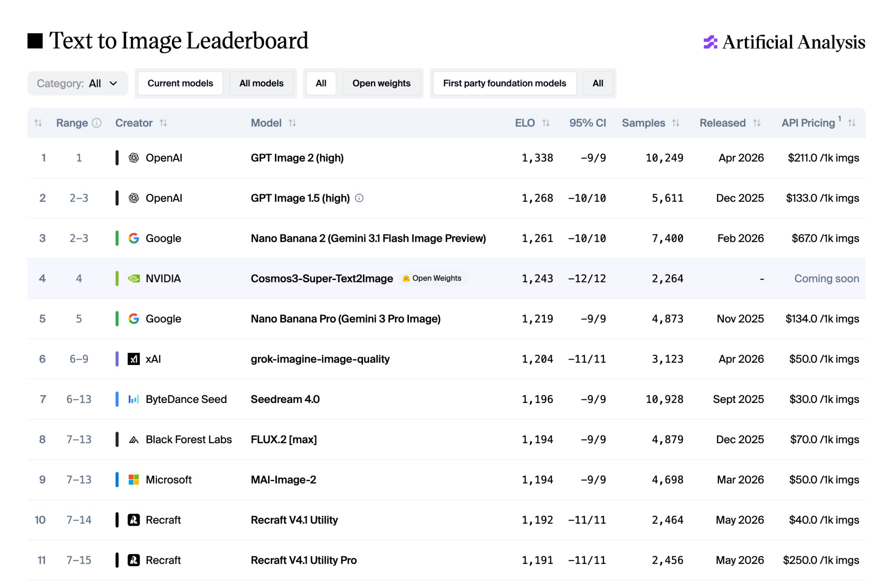Click the Artificial Analysis logo
Image resolution: width=893 pixels, height=588 pixels.
(784, 42)
